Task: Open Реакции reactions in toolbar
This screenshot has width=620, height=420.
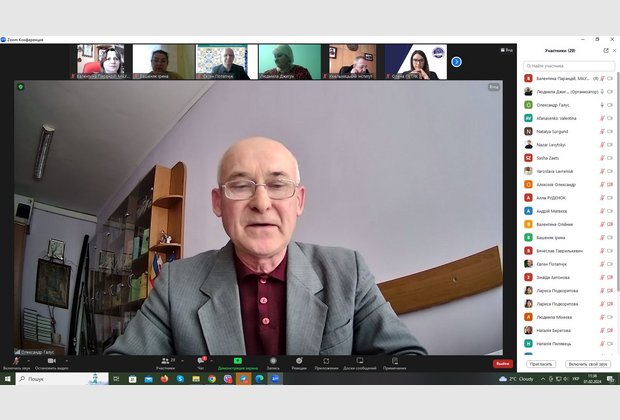Action: [x=299, y=363]
